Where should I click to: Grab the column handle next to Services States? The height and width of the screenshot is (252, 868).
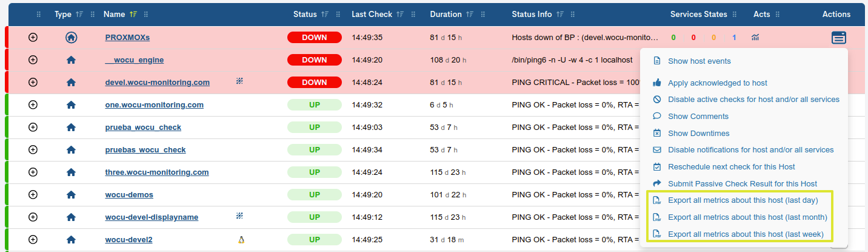click(x=734, y=15)
